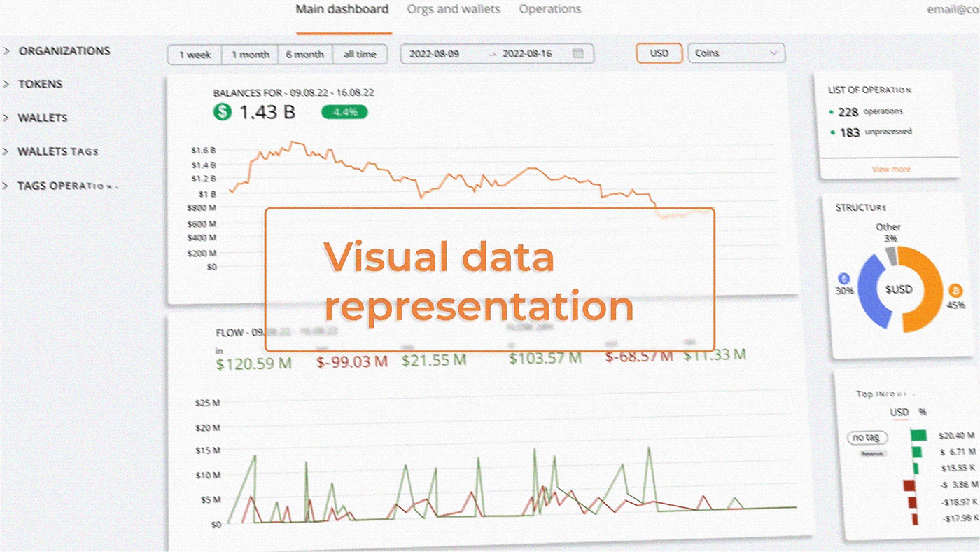The width and height of the screenshot is (980, 552).
Task: Select the 1 week time range
Action: pos(195,55)
